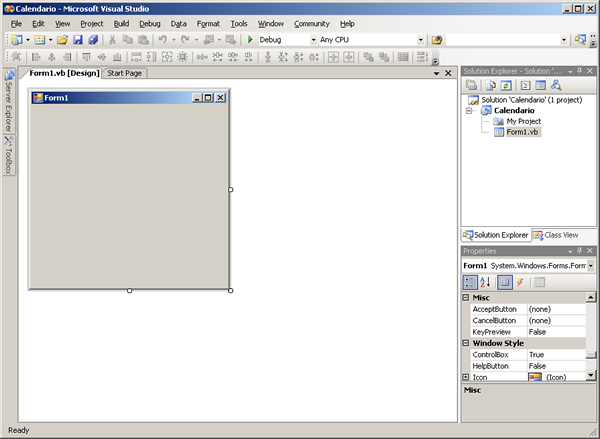Click the Save All icon
This screenshot has width=600, height=439.
coord(93,39)
